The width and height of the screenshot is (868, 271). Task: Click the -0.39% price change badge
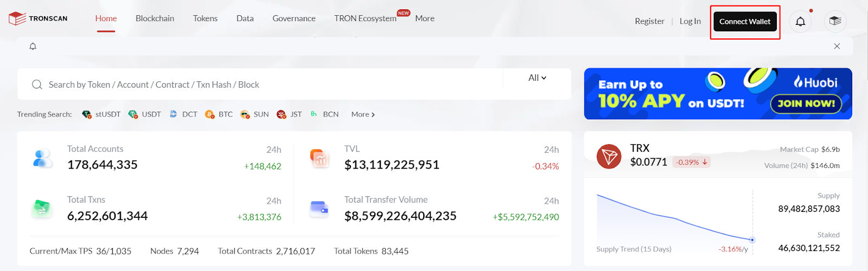click(x=692, y=162)
